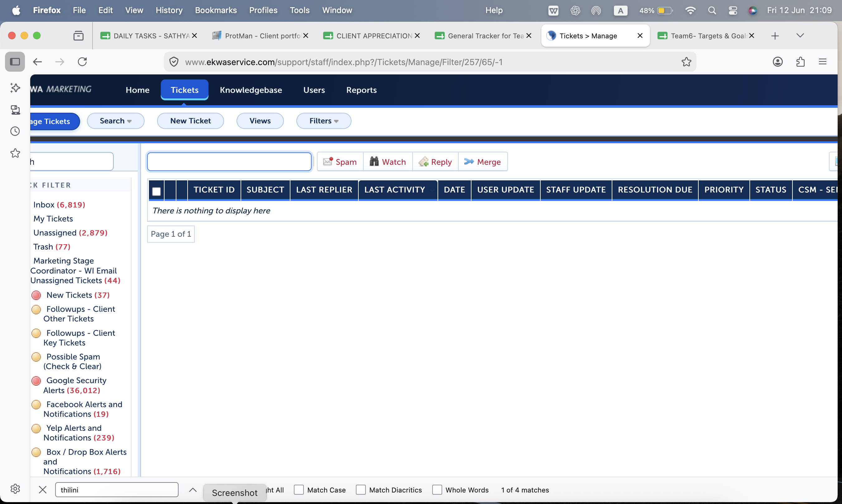Enable Match Diacritics checkbox
The height and width of the screenshot is (504, 842).
360,490
